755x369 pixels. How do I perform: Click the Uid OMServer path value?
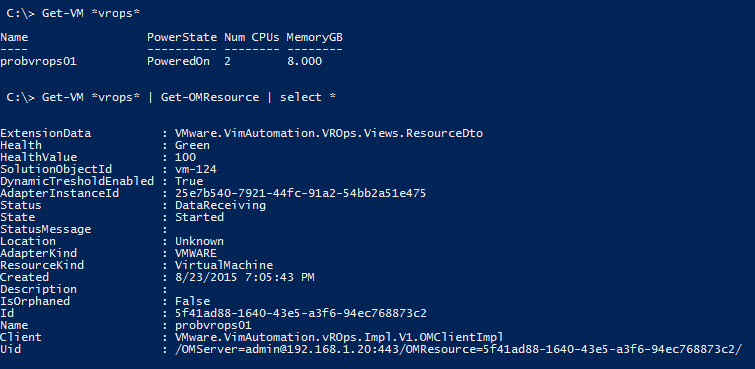coord(459,349)
